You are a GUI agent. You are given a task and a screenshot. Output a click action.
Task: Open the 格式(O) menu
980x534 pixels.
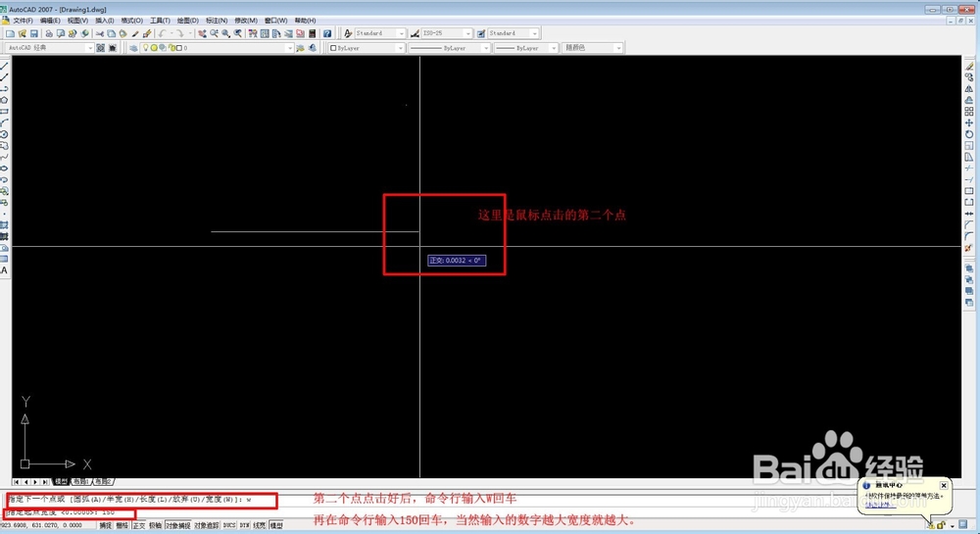pos(131,20)
